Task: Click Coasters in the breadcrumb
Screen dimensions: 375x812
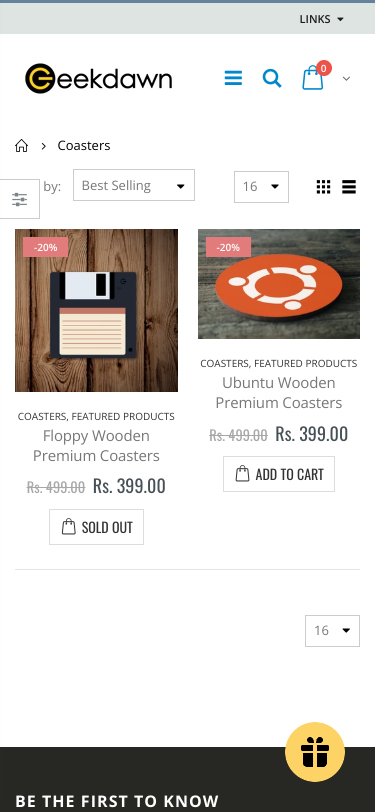Action: coord(84,146)
